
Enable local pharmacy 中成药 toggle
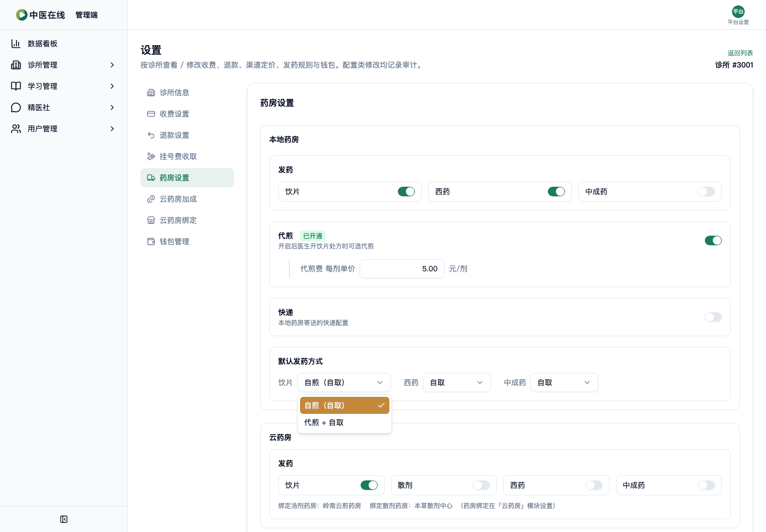coord(706,192)
